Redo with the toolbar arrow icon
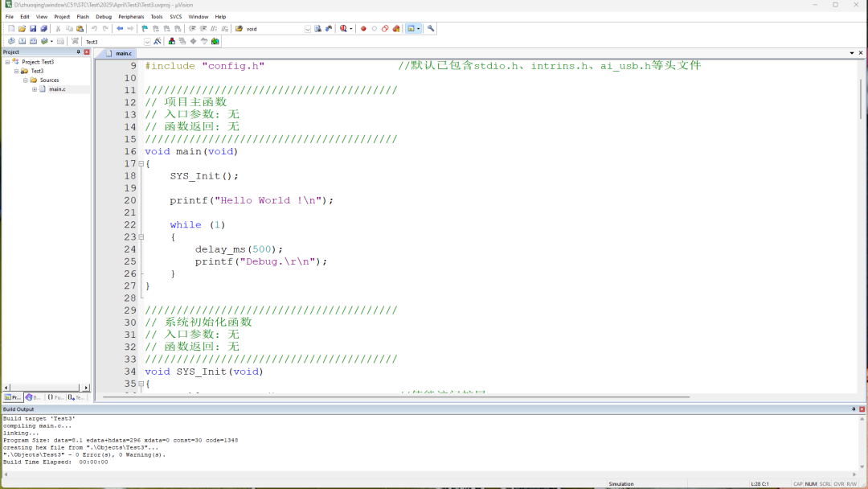Viewport: 868px width, 489px height. (x=105, y=29)
